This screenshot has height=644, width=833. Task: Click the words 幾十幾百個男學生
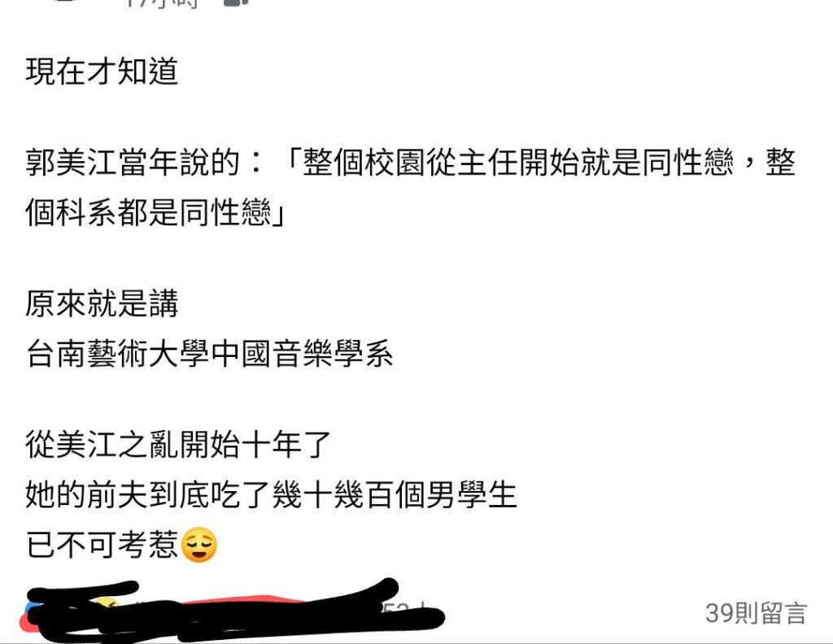(394, 495)
